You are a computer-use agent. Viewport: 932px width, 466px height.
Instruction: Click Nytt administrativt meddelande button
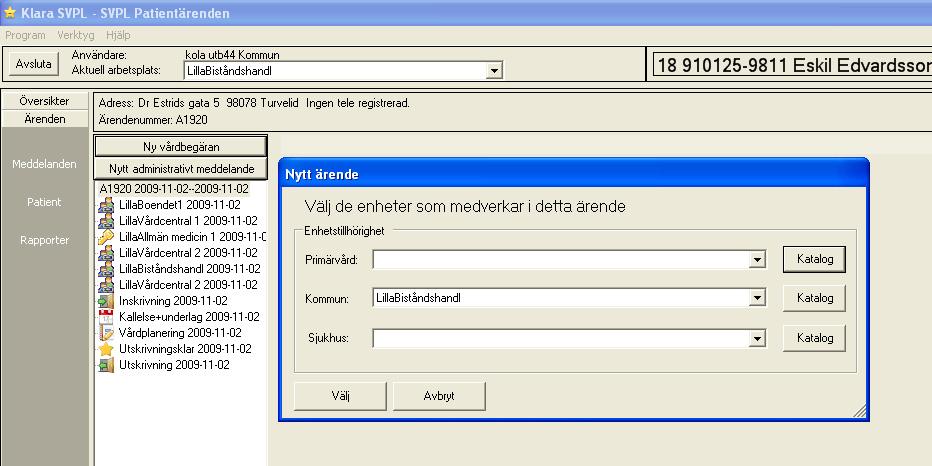(181, 169)
